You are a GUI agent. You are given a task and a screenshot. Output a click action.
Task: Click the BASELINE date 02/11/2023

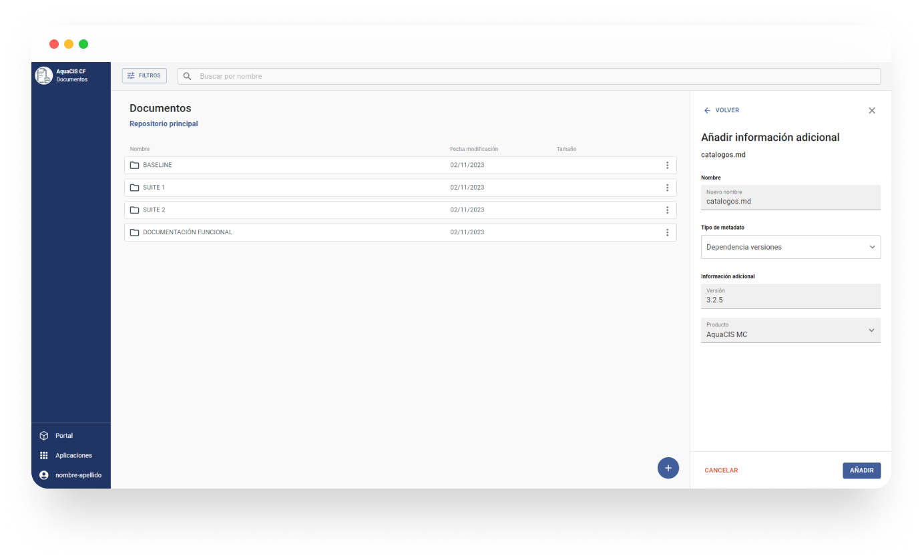point(467,165)
